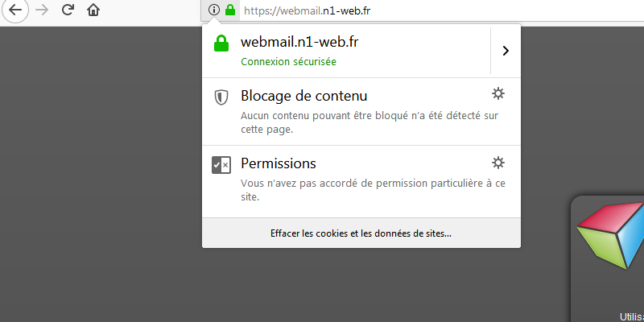644x322 pixels.
Task: Click the shield icon beside Blocage de contenu
Action: point(221,97)
